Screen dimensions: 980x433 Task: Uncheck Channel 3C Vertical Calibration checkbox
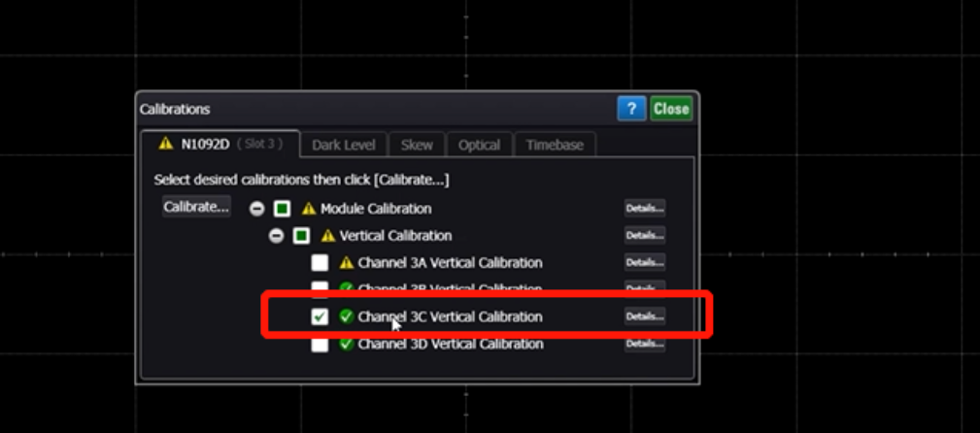[320, 316]
